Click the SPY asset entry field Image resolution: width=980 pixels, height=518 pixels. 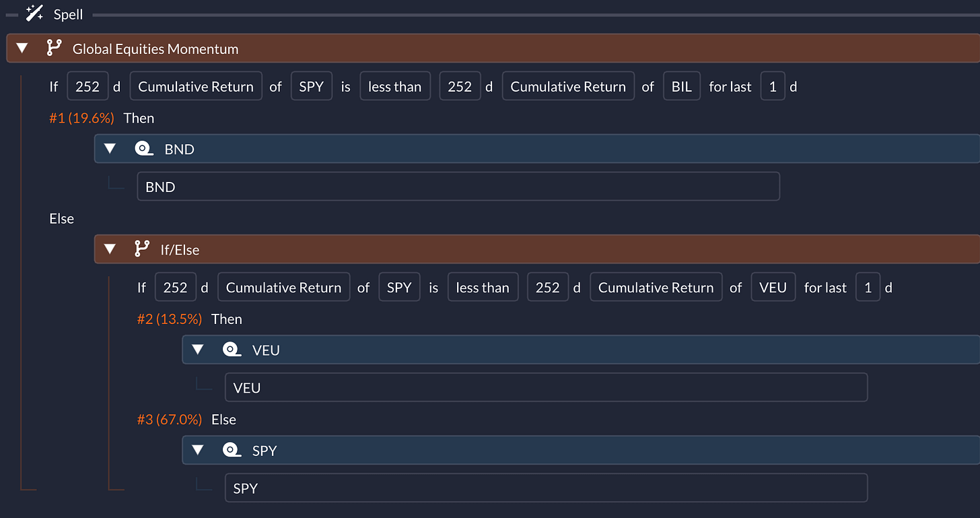point(546,488)
